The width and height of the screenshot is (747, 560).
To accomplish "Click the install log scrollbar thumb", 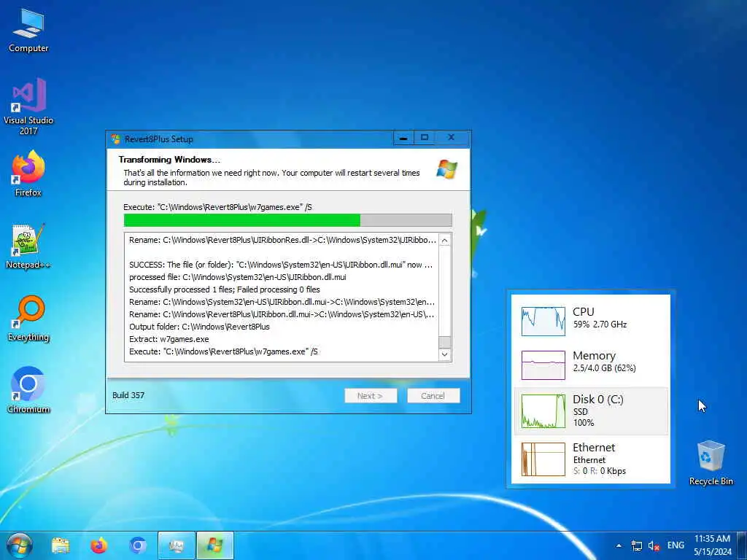I will pos(444,343).
